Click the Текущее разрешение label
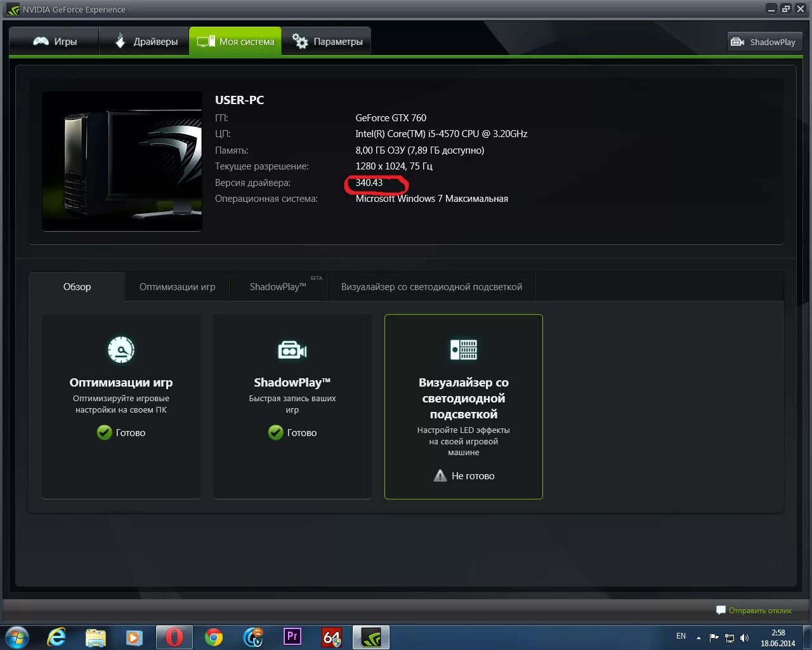Image resolution: width=812 pixels, height=650 pixels. (x=262, y=166)
